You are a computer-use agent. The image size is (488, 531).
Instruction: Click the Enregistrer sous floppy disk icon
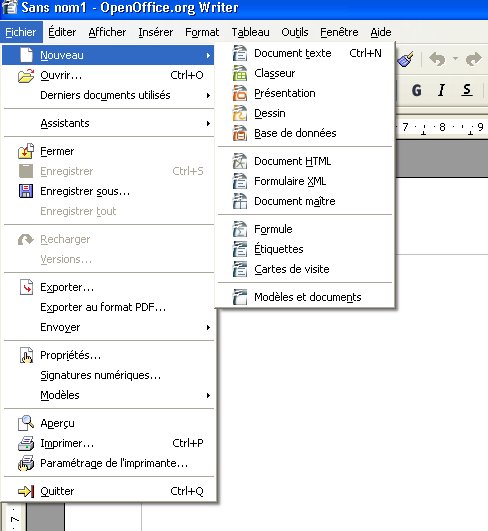[26, 191]
